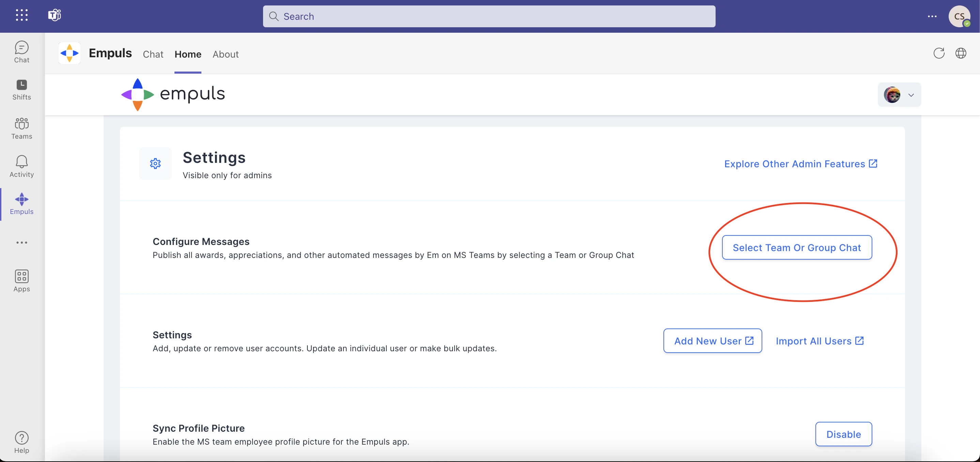Viewport: 980px width, 462px height.
Task: Click the Settings gear icon
Action: coord(155,164)
